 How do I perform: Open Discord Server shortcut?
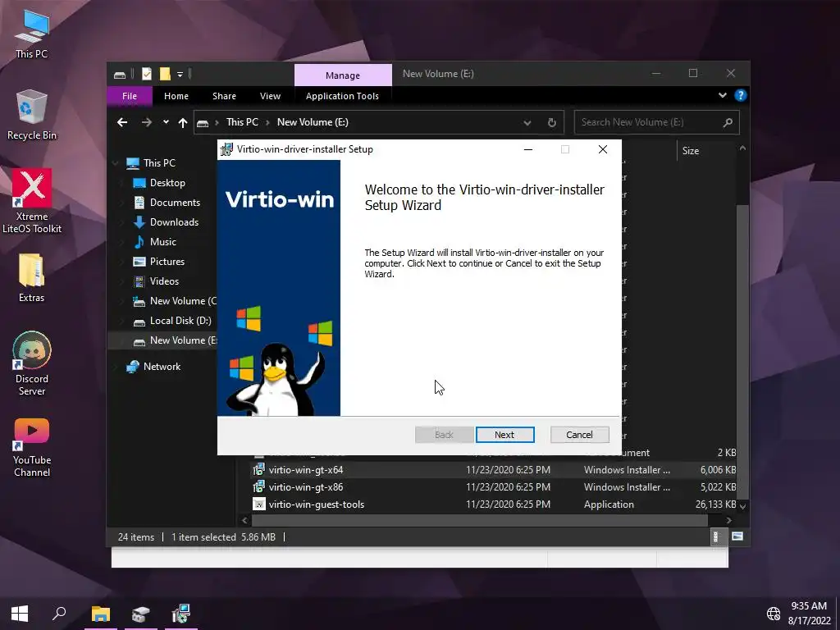(x=32, y=363)
